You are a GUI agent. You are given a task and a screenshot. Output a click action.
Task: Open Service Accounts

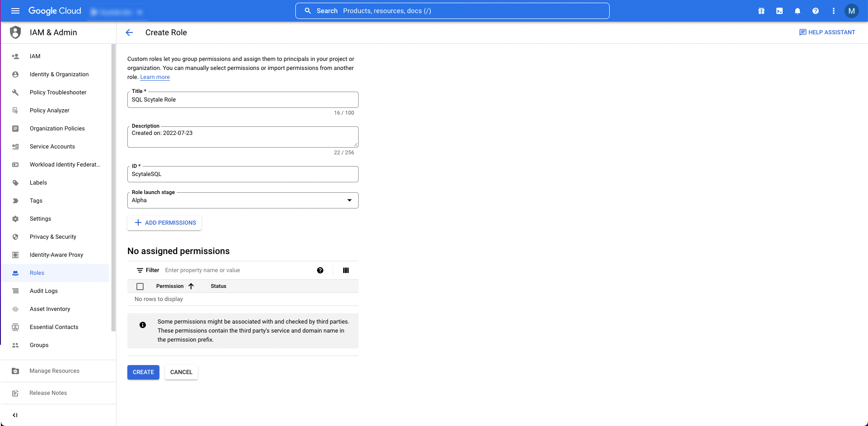(x=55, y=147)
